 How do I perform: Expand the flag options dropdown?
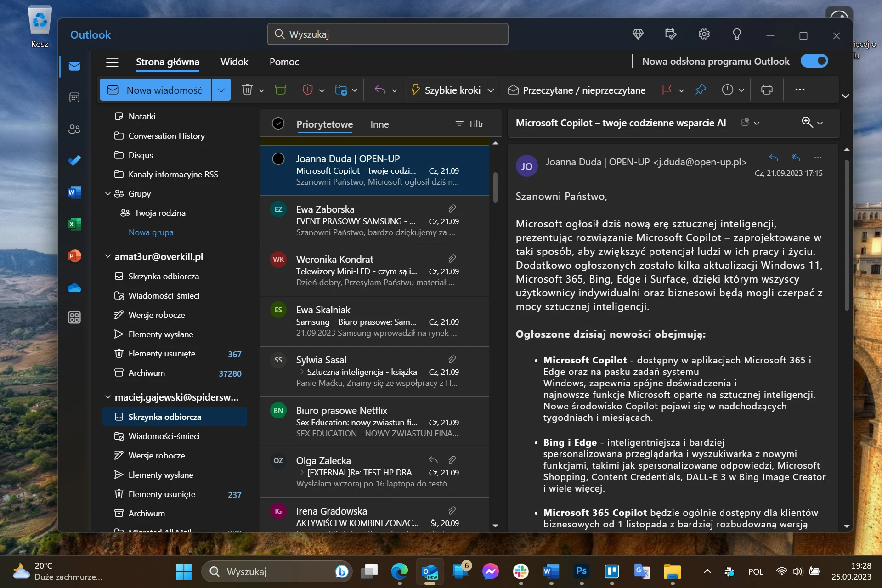(x=681, y=90)
